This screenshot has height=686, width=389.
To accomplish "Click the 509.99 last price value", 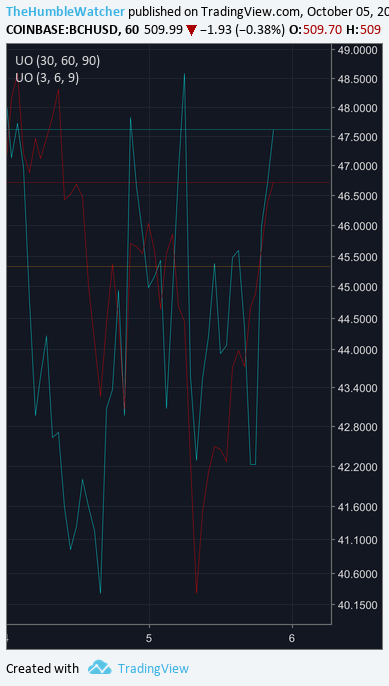I will tap(164, 30).
